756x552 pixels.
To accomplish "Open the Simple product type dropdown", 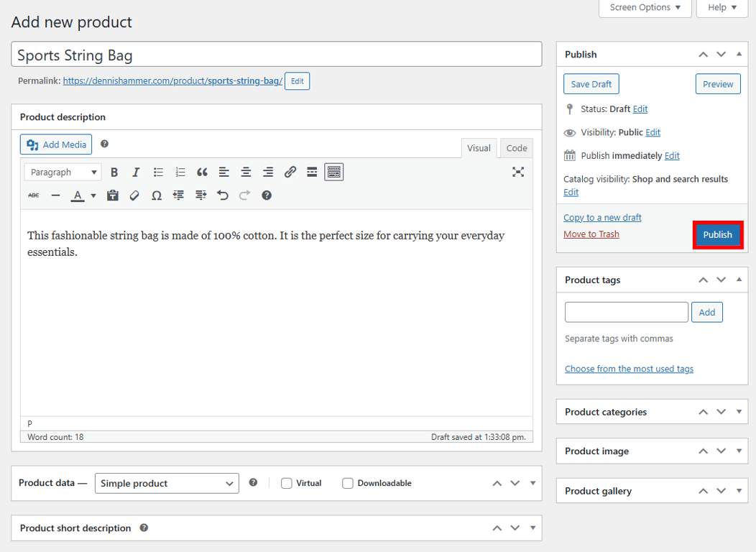I will [x=167, y=483].
